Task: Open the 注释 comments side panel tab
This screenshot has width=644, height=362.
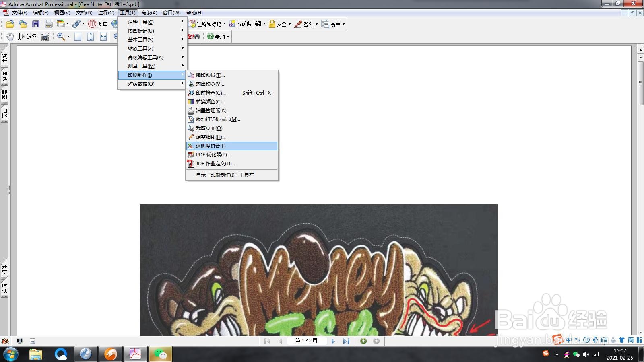Action: click(4, 288)
